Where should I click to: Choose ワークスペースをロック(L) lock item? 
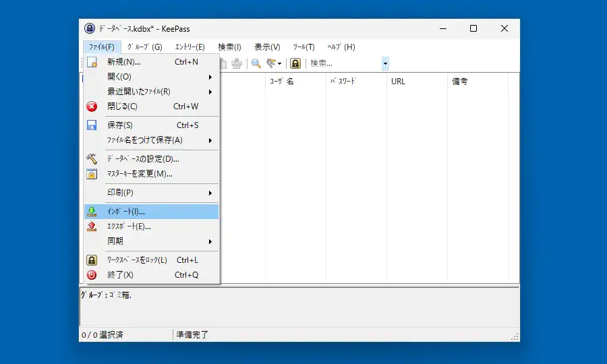click(151, 260)
